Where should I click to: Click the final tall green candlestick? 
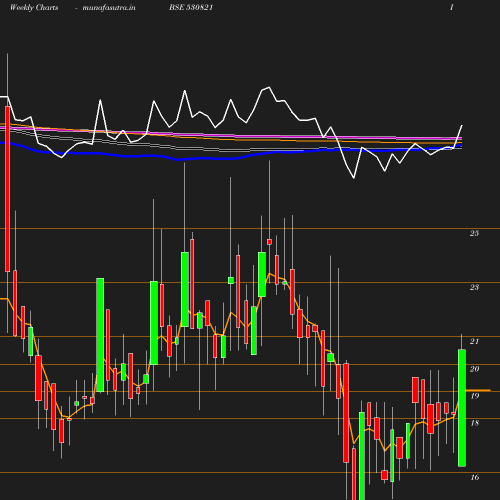[x=462, y=408]
